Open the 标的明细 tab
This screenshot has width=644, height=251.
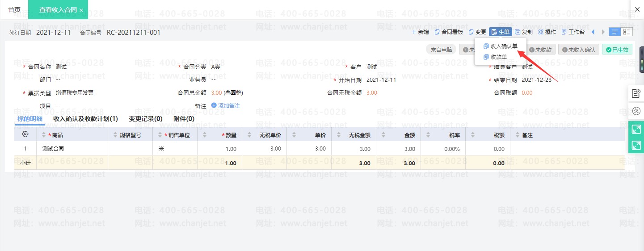[x=29, y=119]
